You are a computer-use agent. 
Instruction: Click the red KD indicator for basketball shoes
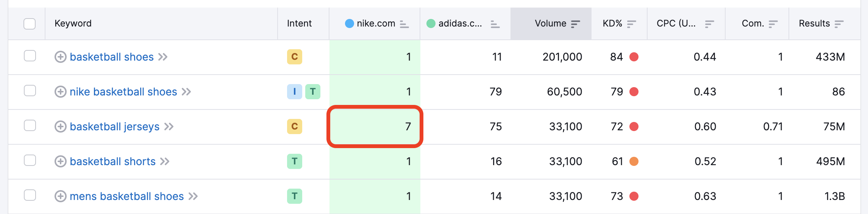click(x=634, y=57)
